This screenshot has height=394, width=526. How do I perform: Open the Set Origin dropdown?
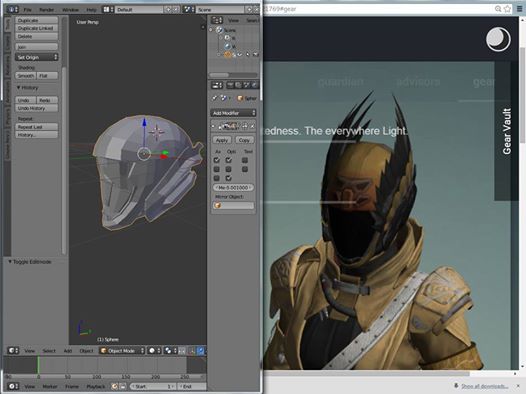pos(37,57)
